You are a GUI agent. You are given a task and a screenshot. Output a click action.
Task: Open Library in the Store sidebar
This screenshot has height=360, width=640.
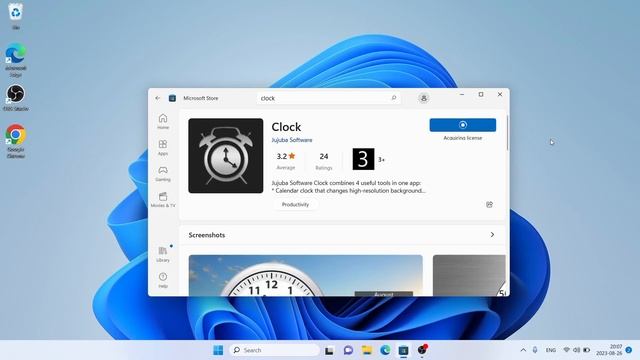point(163,254)
